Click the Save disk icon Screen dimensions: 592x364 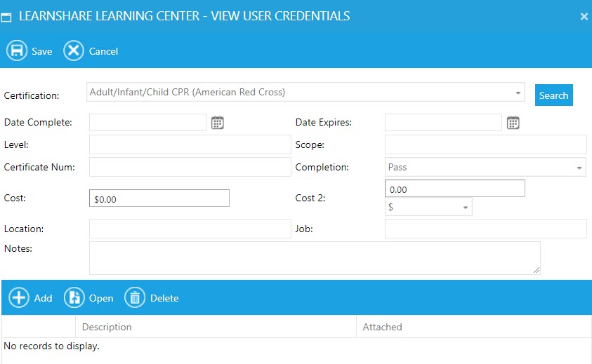[x=17, y=50]
